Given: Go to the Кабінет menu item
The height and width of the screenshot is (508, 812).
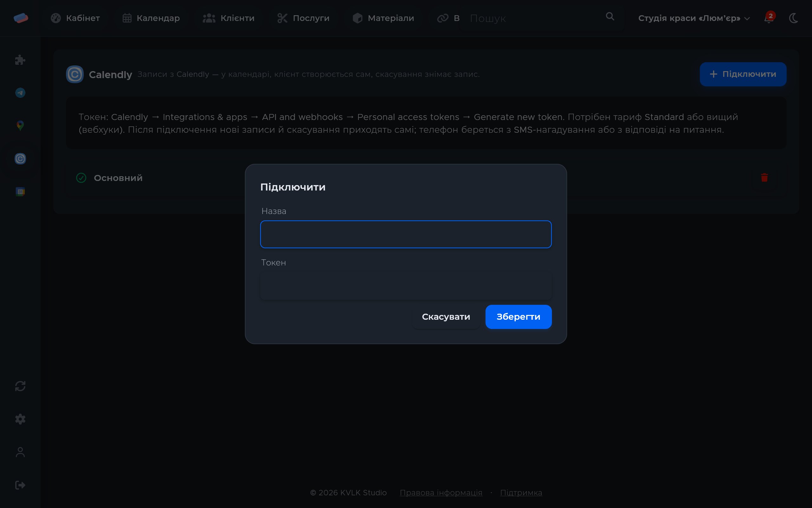Looking at the screenshot, I should tap(75, 18).
